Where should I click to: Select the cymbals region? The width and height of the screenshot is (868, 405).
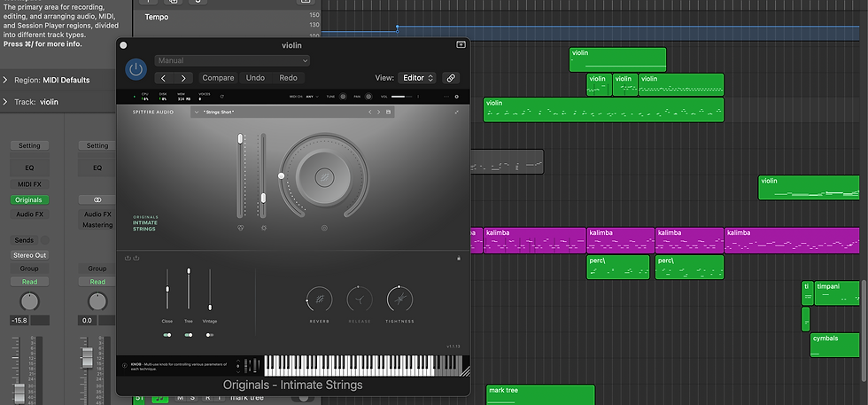pyautogui.click(x=834, y=345)
